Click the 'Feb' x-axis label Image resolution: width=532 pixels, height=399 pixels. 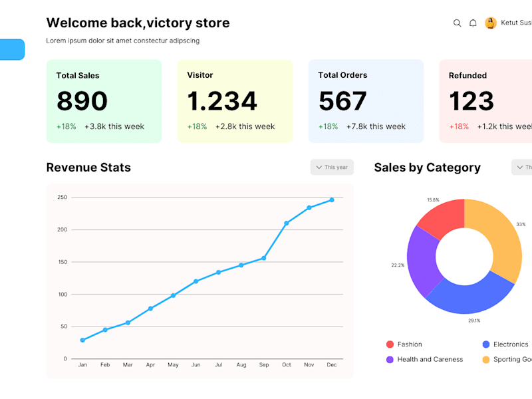click(105, 364)
